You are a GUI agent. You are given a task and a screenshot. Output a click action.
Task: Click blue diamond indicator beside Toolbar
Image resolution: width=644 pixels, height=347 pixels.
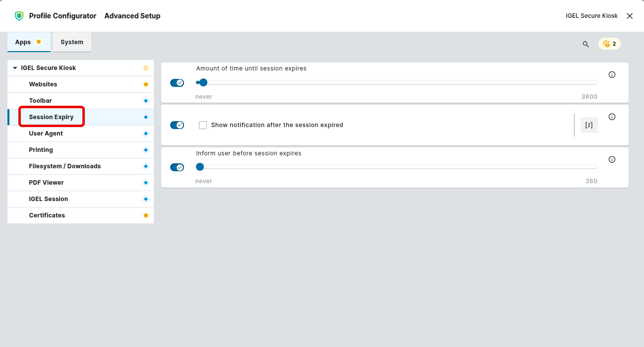pos(146,101)
